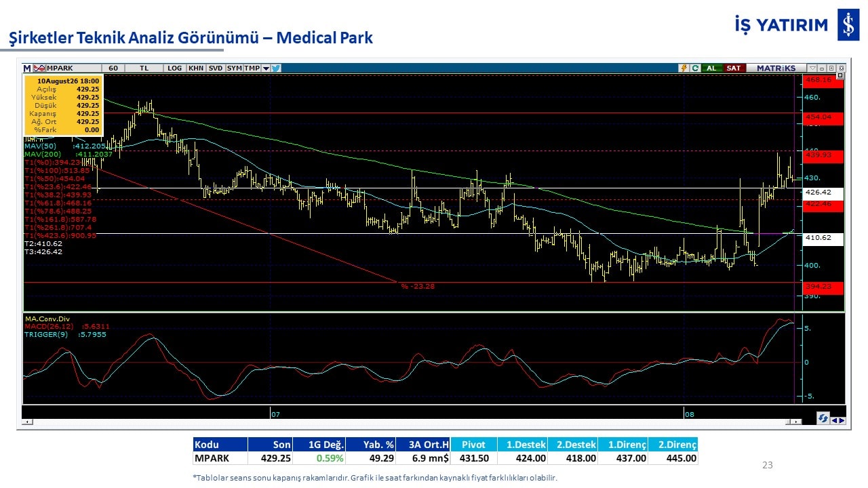Click the İş Yatırım logo
The image size is (868, 488).
coord(797,25)
